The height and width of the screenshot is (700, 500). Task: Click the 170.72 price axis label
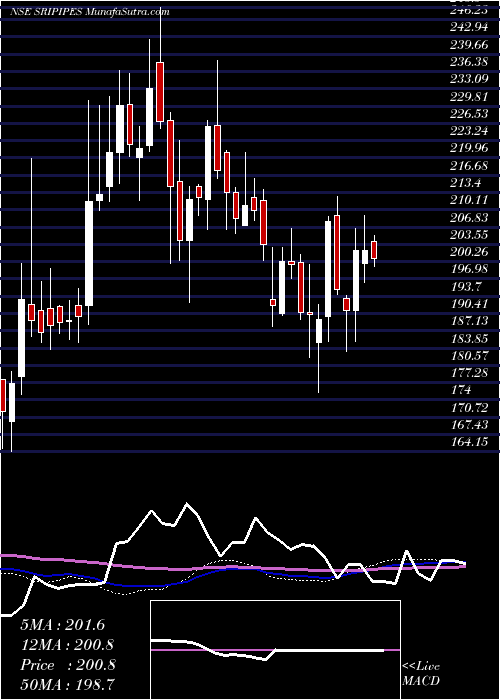(468, 407)
